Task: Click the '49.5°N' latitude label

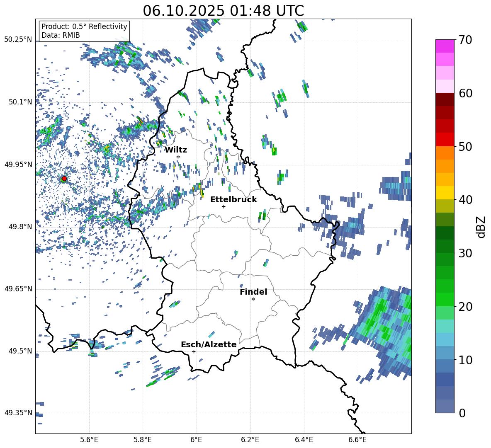Action: point(20,351)
